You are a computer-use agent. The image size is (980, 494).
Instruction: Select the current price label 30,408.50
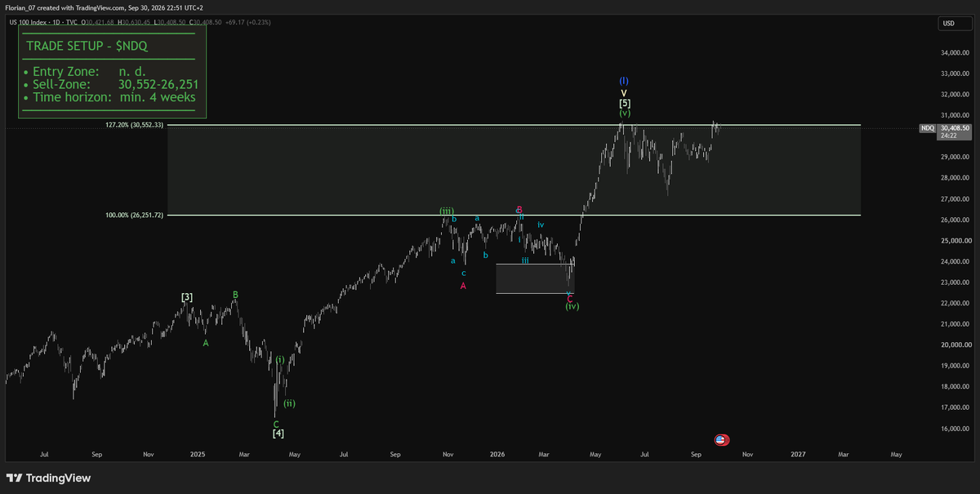point(955,128)
